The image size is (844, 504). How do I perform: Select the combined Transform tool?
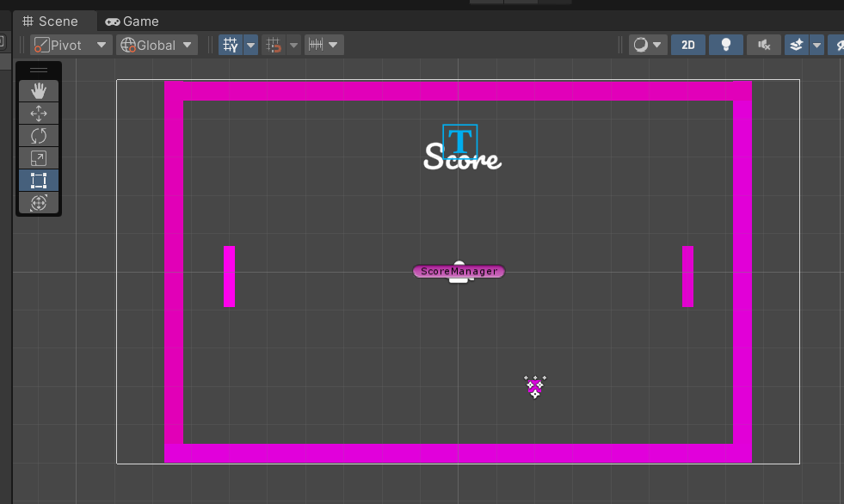point(38,203)
